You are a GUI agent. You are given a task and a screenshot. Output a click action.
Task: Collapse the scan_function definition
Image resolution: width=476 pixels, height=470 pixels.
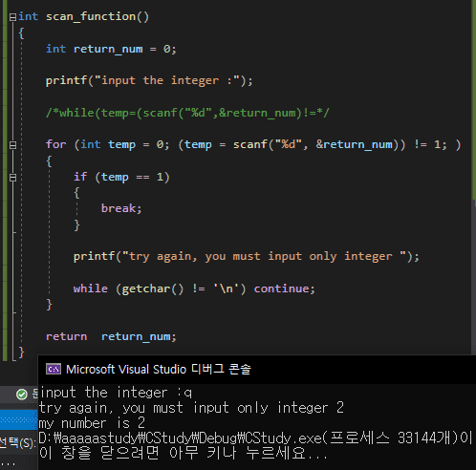pos(12,17)
